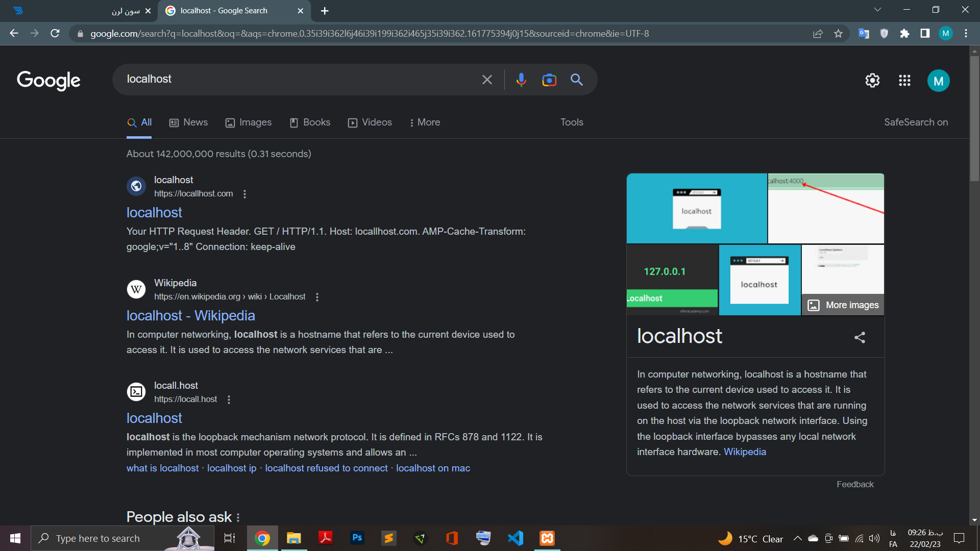Start voice search with the microphone icon
This screenshot has height=551, width=980.
point(521,80)
